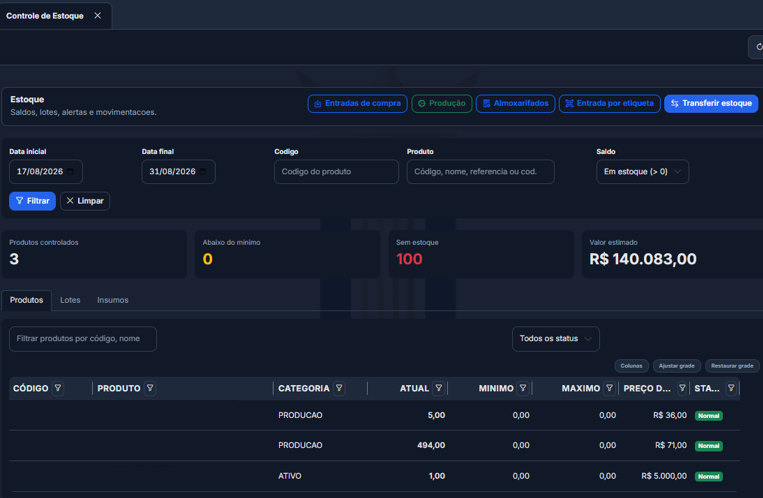Go to Almoxarifados
Screen dimensions: 763x498
[x=515, y=104]
